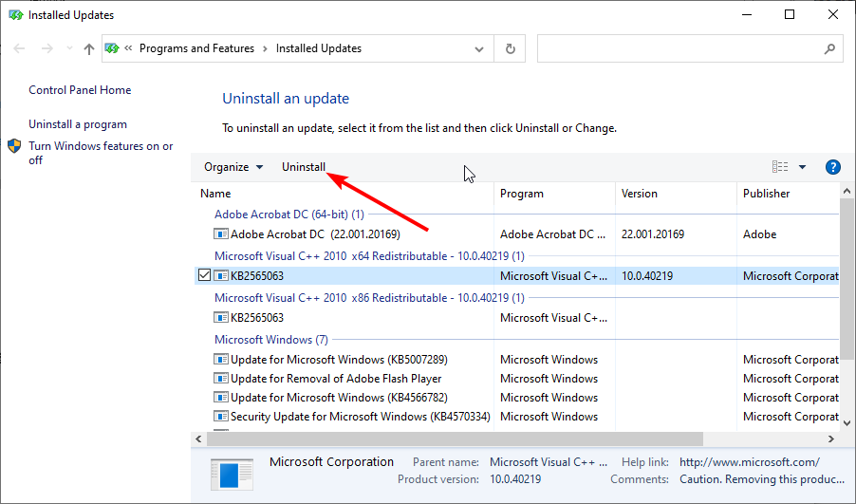Click the vertical scrollbar thumb
856x504 pixels.
coord(847,279)
